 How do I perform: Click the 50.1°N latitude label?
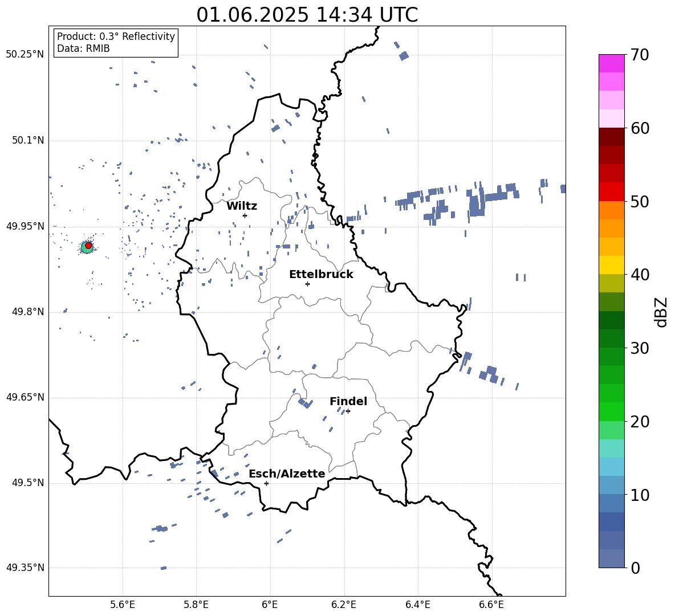(27, 141)
